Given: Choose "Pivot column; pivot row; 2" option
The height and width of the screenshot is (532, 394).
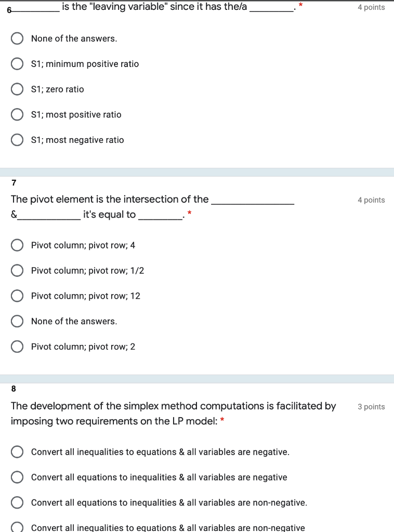Looking at the screenshot, I should 17,346.
